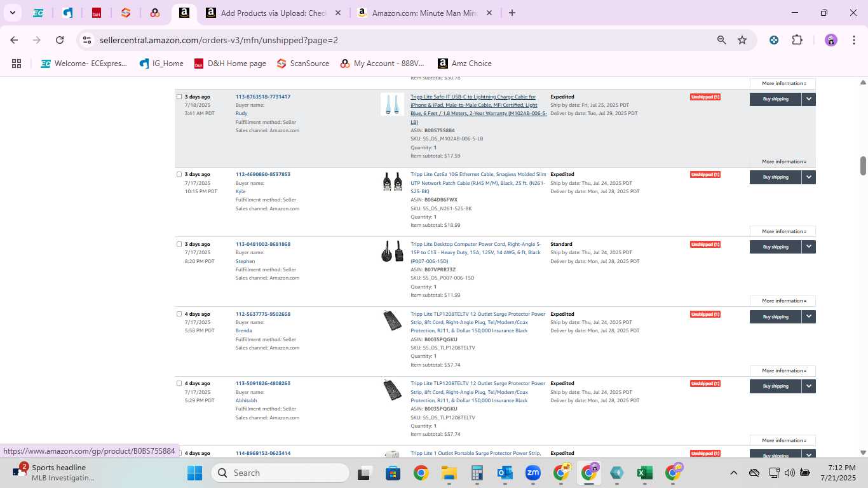Open order 113-0481002-8681868 details

(263, 244)
